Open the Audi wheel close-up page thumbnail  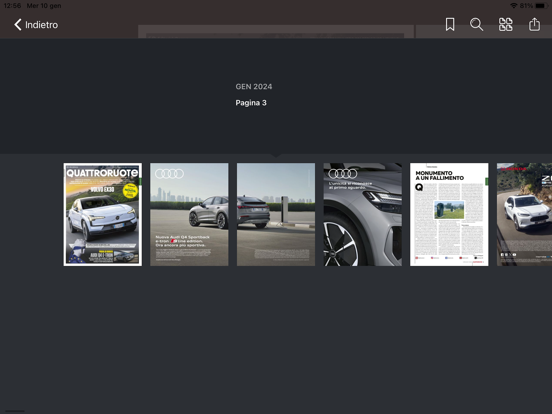(363, 214)
